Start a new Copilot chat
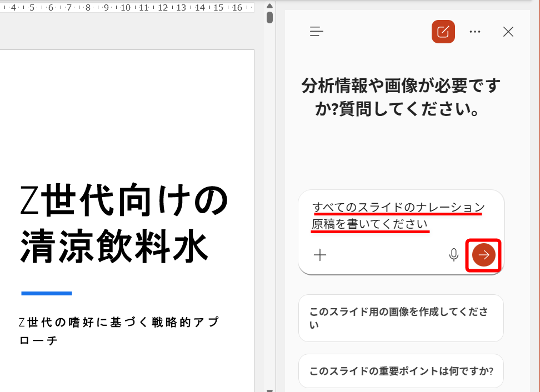This screenshot has width=540, height=392. tap(443, 32)
